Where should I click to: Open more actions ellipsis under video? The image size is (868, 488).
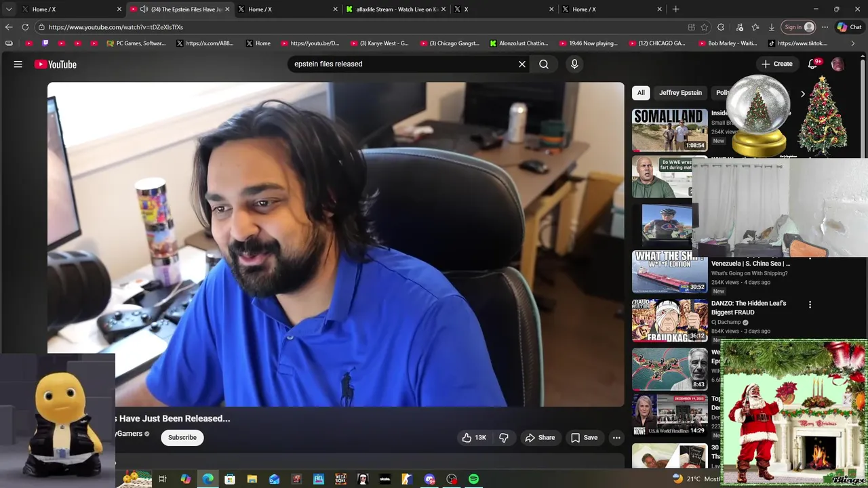point(616,438)
